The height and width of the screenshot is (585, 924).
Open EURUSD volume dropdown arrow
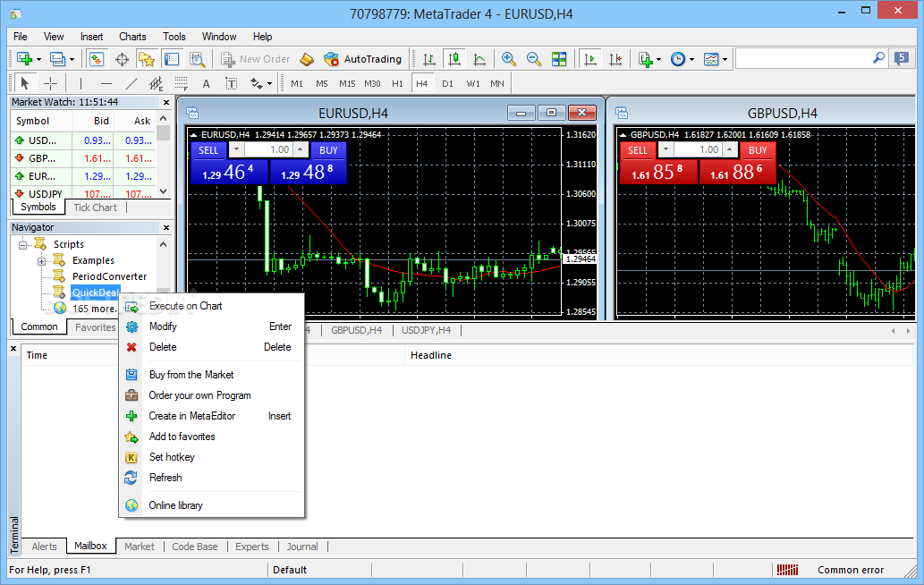236,149
